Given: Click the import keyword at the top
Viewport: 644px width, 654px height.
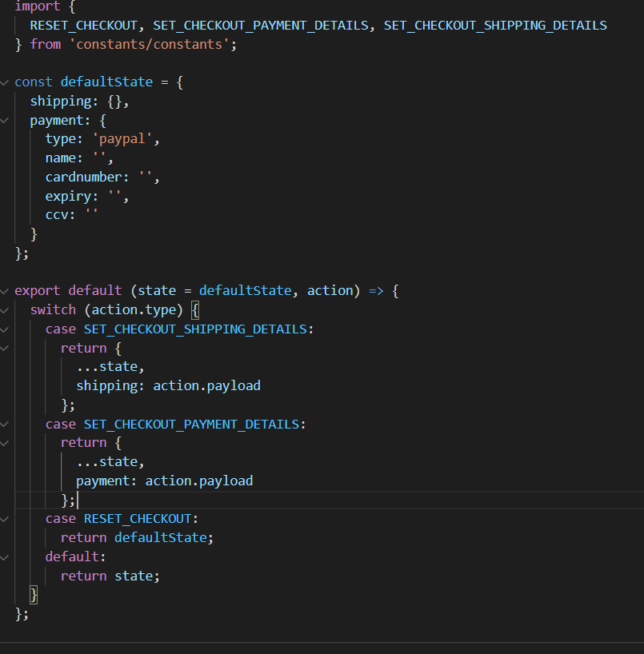Looking at the screenshot, I should click(38, 6).
